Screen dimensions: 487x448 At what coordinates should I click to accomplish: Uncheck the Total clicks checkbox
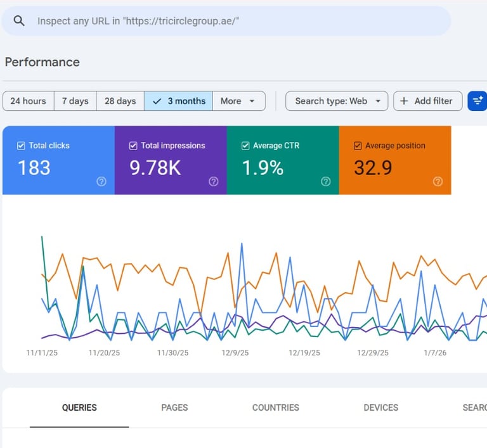[21, 146]
